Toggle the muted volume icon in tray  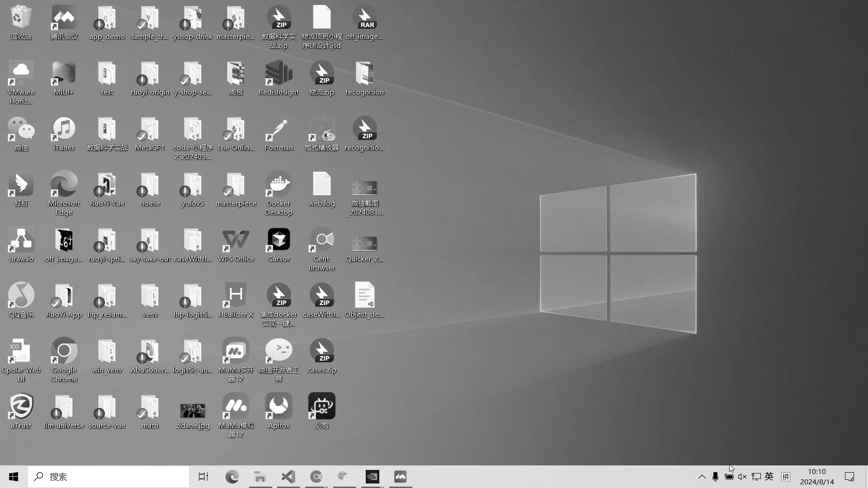(x=742, y=477)
